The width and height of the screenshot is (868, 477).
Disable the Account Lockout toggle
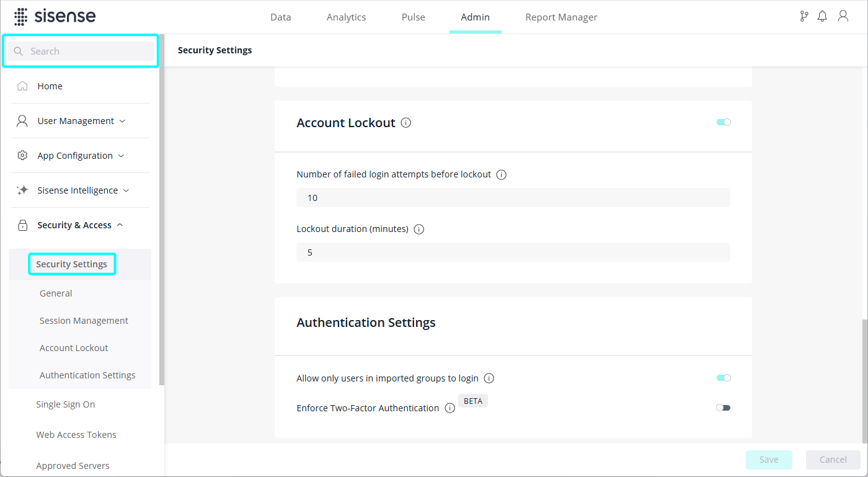(724, 122)
